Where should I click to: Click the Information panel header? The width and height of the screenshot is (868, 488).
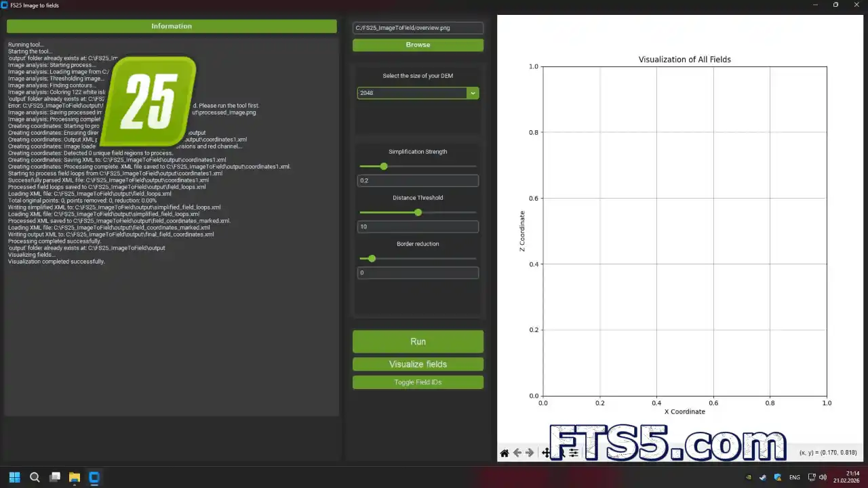[x=172, y=26]
